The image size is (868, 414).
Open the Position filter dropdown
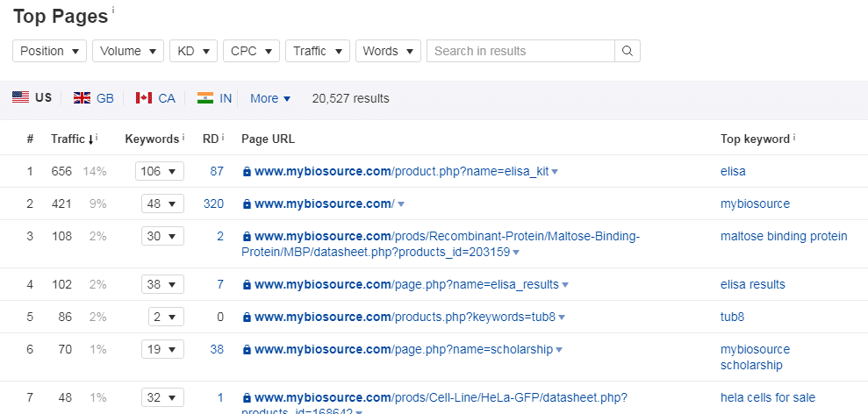[49, 51]
